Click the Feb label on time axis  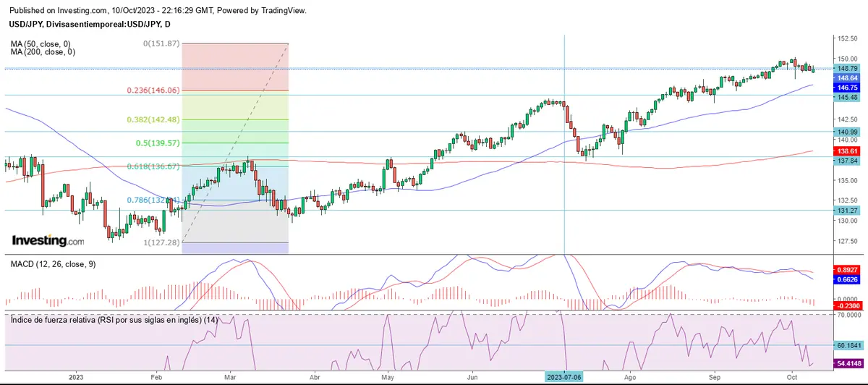[x=157, y=378]
